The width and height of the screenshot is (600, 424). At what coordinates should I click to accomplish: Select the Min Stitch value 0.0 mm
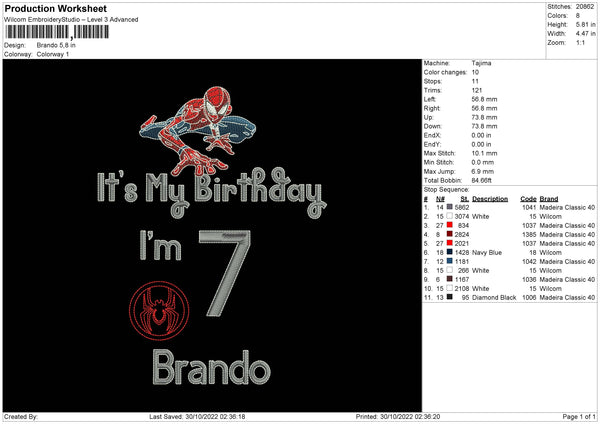(x=483, y=162)
